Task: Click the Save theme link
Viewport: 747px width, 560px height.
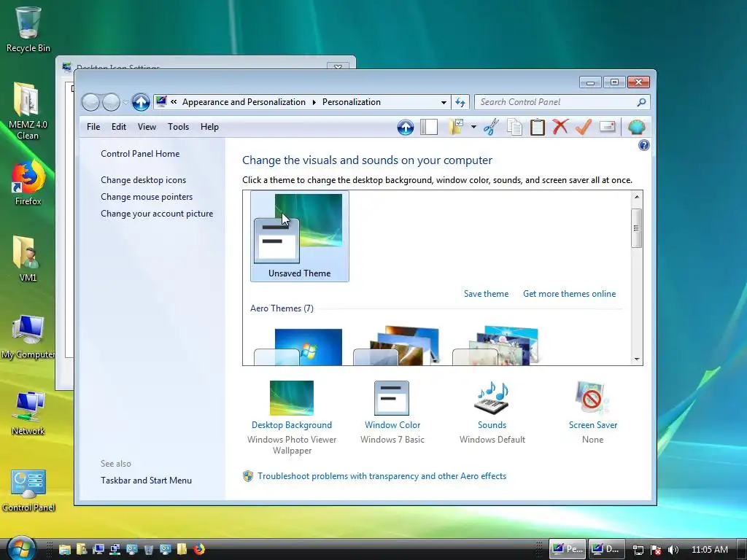Action: (x=486, y=294)
